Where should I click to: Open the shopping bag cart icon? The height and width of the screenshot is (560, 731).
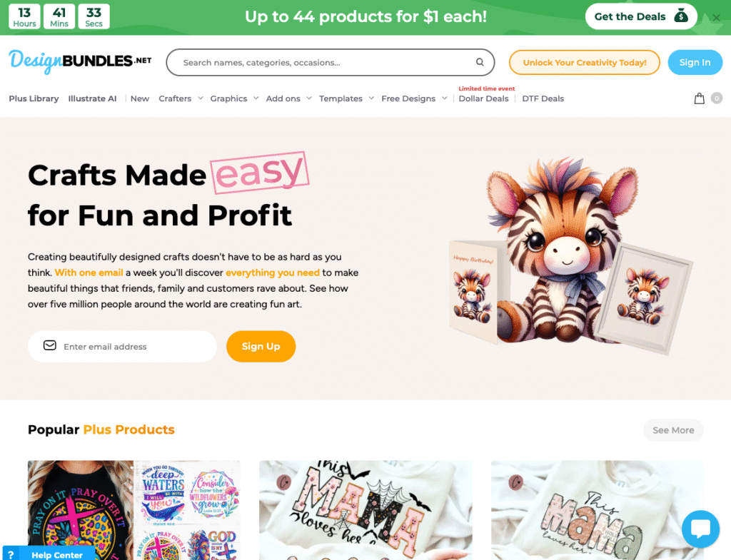(x=699, y=98)
